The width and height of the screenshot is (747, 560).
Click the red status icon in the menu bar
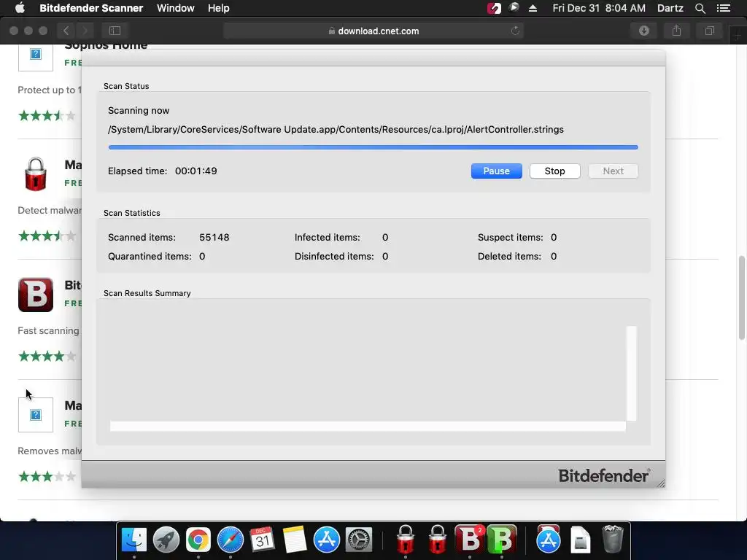(494, 8)
